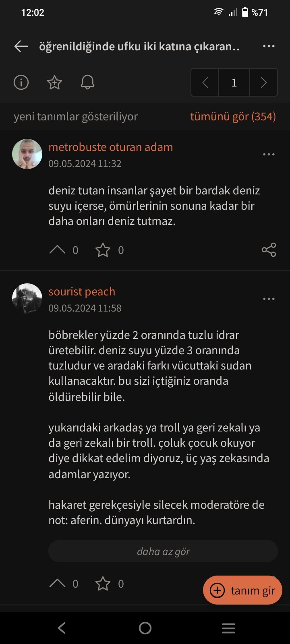The image size is (290, 644).
Task: Open username link metrobuste oturan adam
Action: [111, 147]
